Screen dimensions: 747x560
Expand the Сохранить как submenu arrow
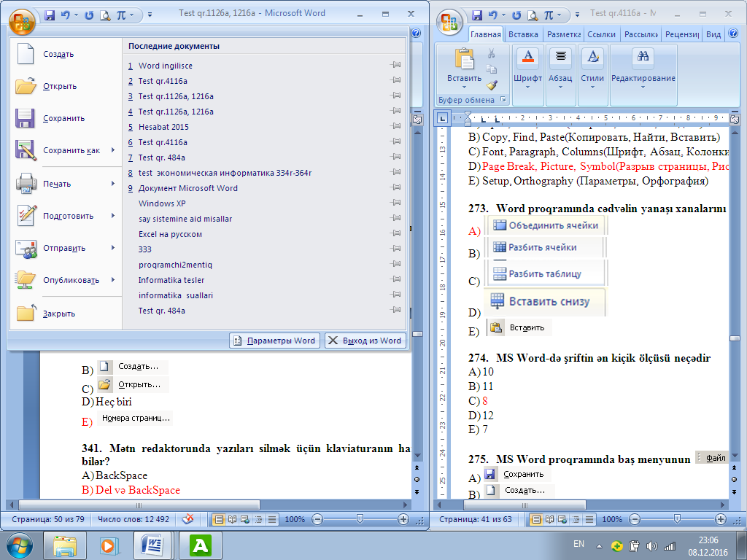point(113,150)
